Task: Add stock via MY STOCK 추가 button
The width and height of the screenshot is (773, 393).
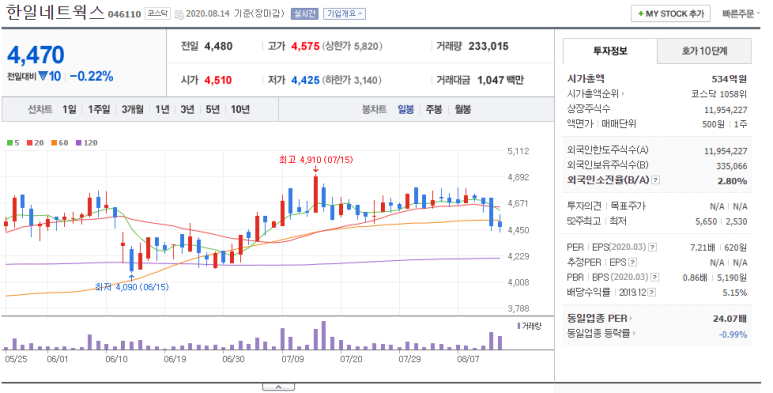Action: pos(670,14)
